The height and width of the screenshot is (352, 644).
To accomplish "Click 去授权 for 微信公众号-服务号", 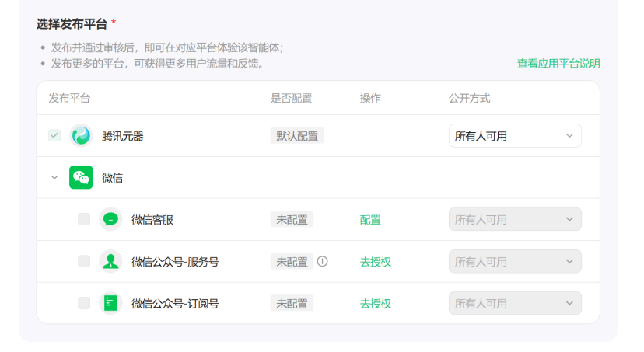I will pos(375,262).
